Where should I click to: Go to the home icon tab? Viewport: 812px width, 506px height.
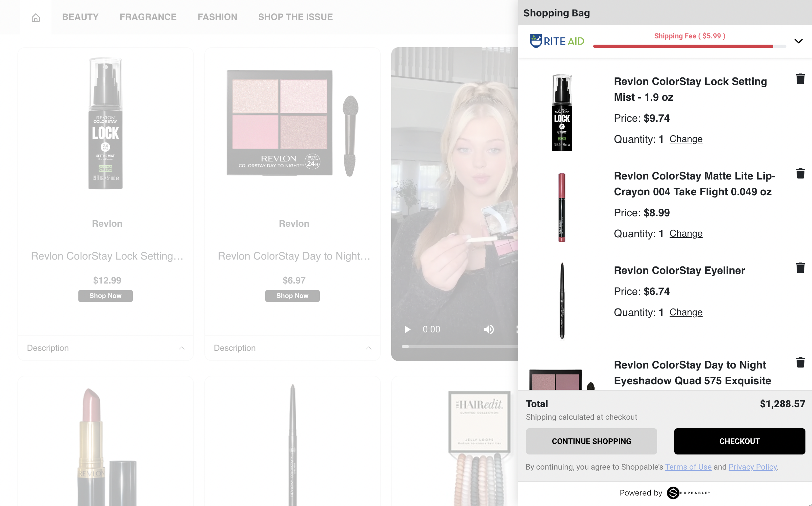coord(36,17)
